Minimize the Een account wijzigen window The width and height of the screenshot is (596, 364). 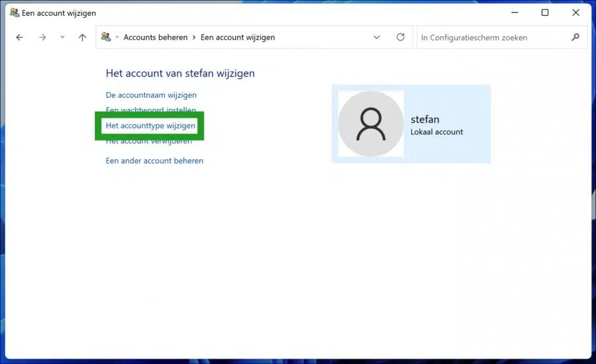[x=515, y=13]
